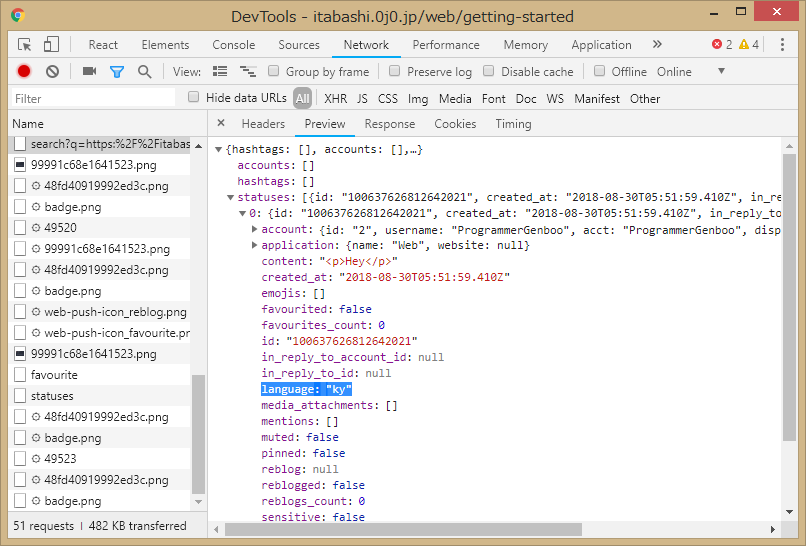Clear the network log
806x546 pixels.
(x=52, y=72)
